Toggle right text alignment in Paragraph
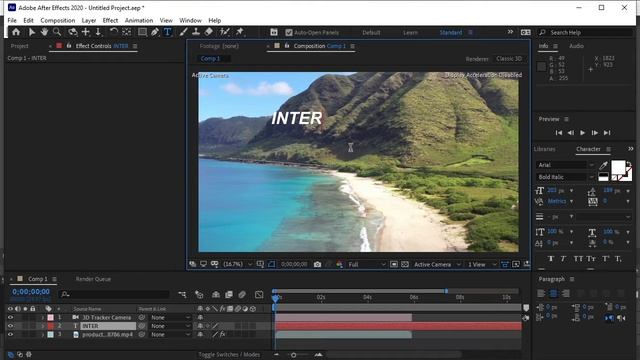 point(565,293)
